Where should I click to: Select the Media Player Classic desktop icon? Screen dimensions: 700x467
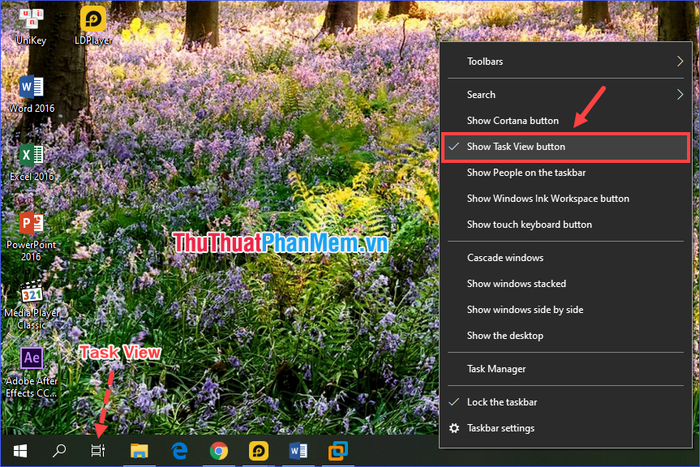coord(31,305)
